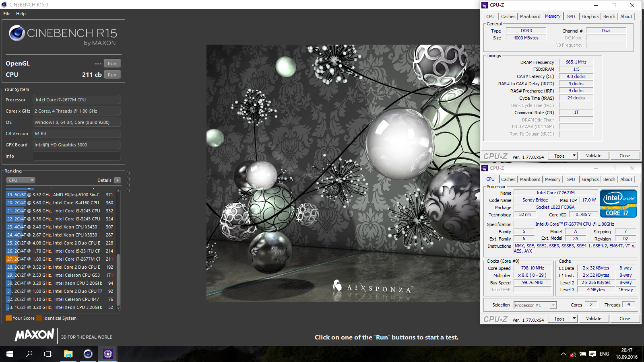Click the GFX Board Intel HD Graphics 3000 field
Screen dimensions: 644x362
76,145
